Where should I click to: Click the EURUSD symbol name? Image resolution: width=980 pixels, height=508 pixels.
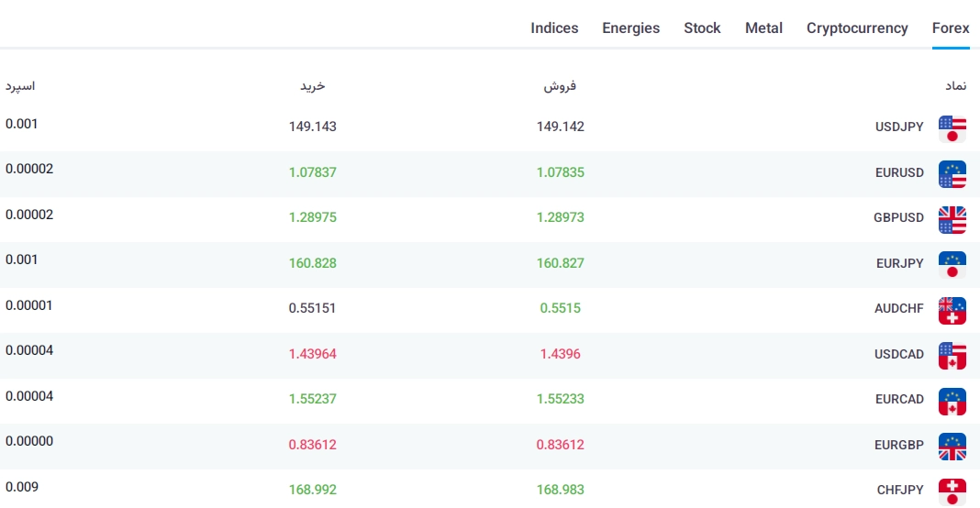click(899, 172)
